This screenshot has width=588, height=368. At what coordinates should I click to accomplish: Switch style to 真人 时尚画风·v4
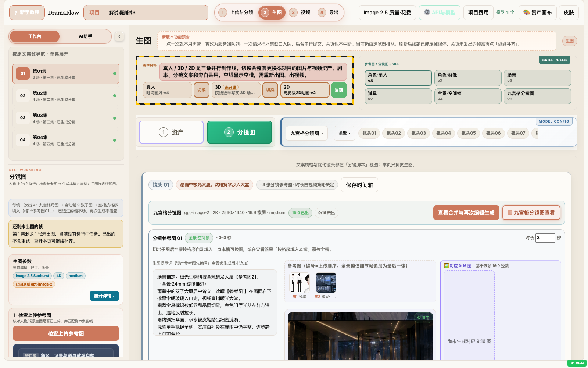pyautogui.click(x=168, y=90)
